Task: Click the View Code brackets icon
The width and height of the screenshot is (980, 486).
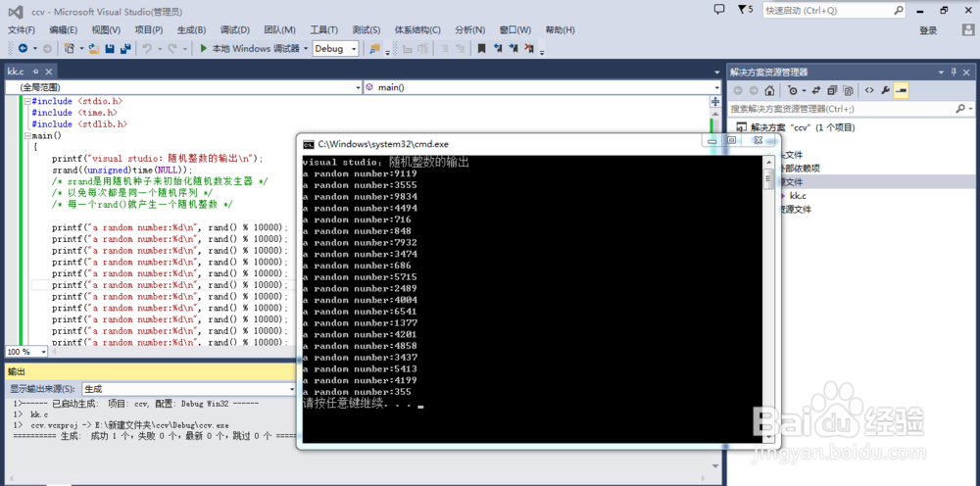Action: [x=869, y=90]
